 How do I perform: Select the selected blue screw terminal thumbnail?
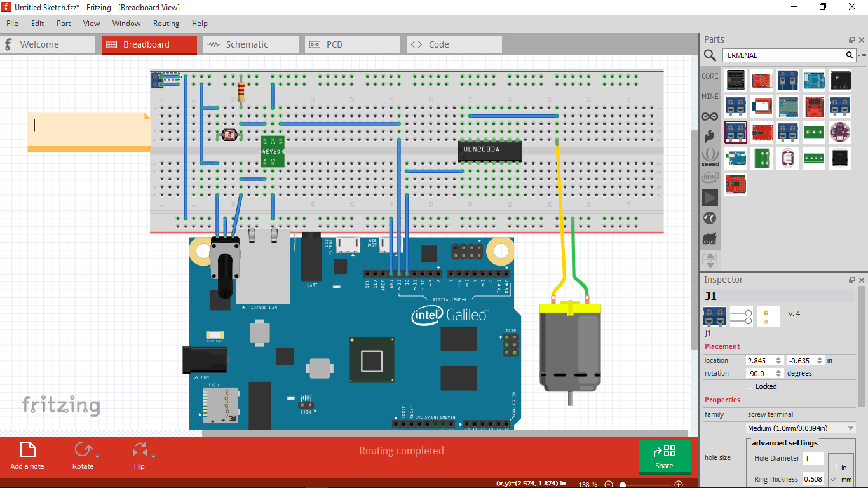point(736,132)
